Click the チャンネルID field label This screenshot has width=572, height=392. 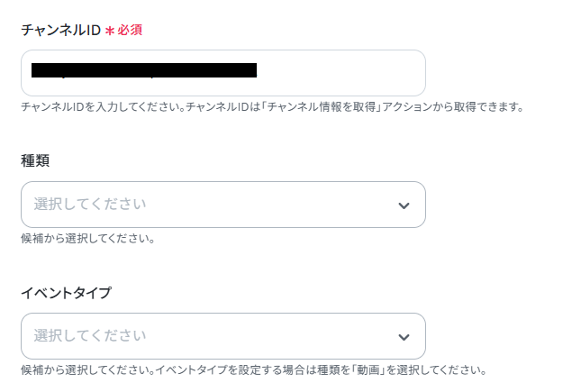(59, 30)
